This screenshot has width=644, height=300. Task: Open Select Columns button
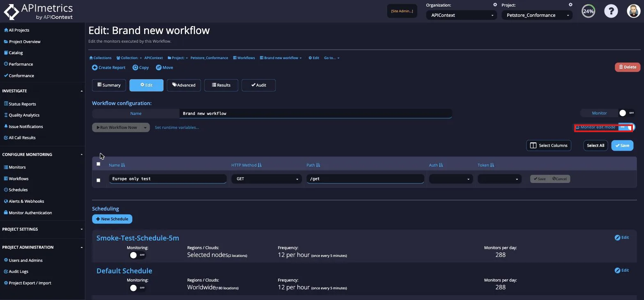click(549, 145)
